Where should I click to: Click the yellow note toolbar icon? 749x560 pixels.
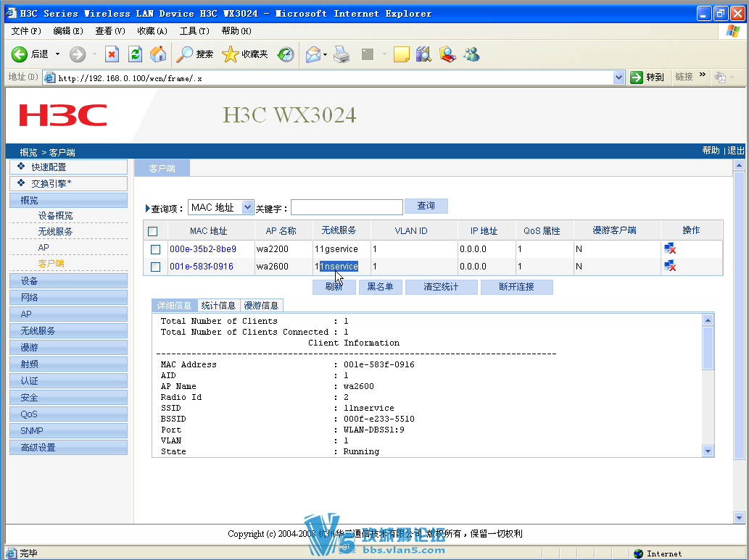coord(401,54)
